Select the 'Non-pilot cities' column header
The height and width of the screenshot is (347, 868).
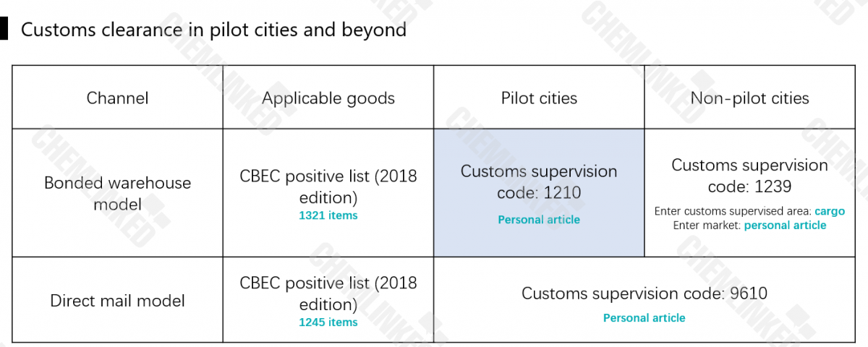pyautogui.click(x=749, y=98)
